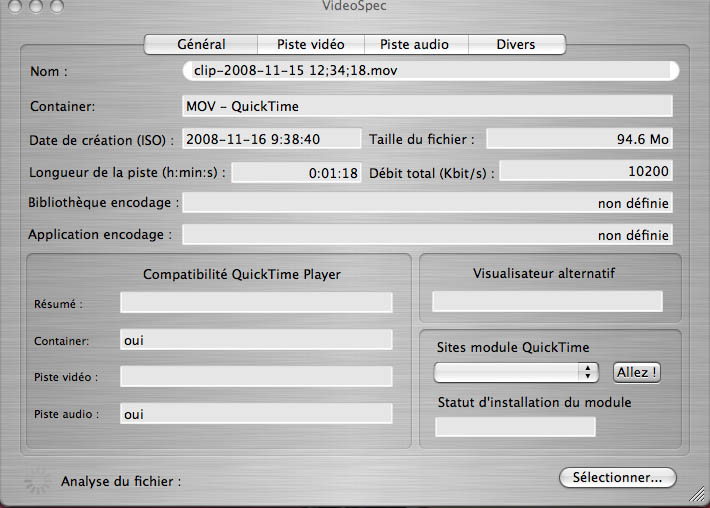Click the Longueur de la piste field
This screenshot has height=508, width=710.
click(x=296, y=173)
